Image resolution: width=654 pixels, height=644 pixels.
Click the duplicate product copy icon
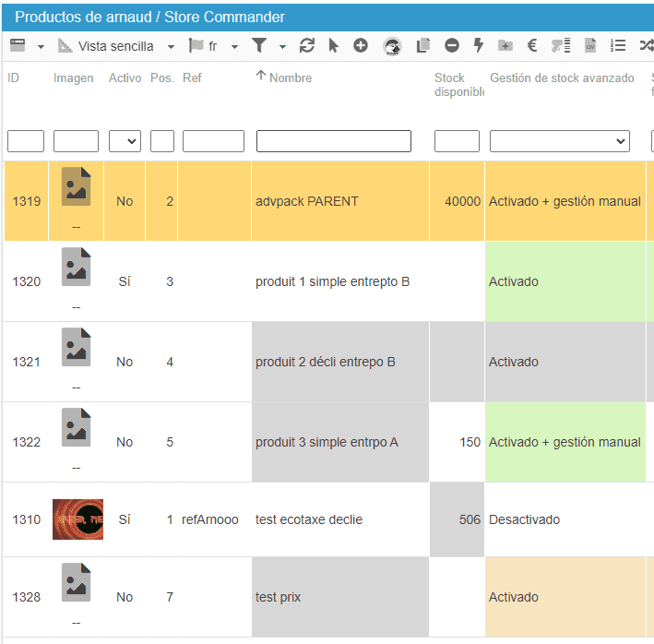pos(423,45)
